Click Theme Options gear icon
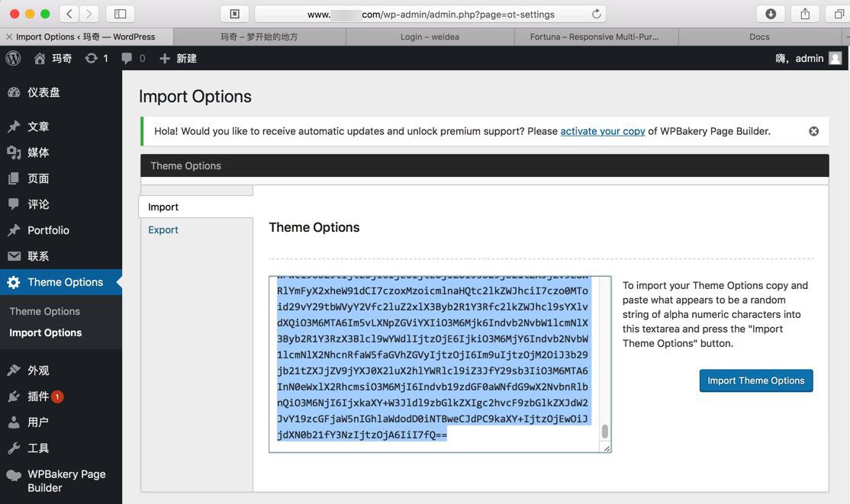The height and width of the screenshot is (504, 850). click(x=14, y=282)
